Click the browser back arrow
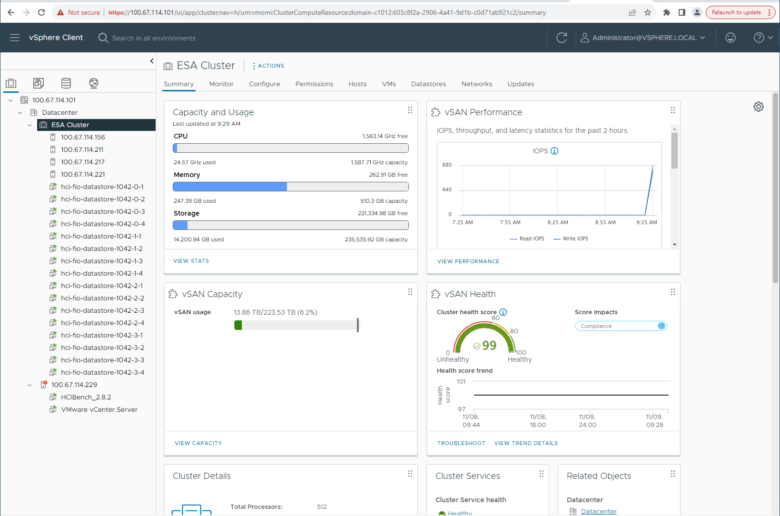Image resolution: width=780 pixels, height=516 pixels. (x=11, y=12)
